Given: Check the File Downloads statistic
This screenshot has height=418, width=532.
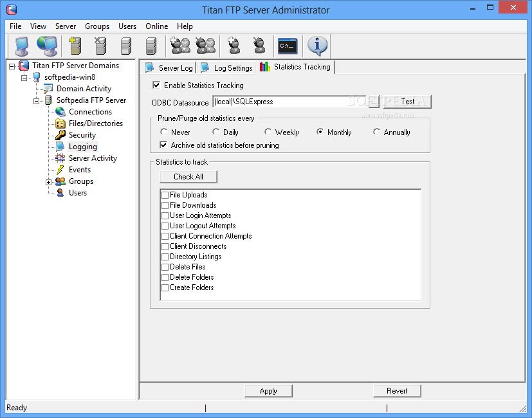Looking at the screenshot, I should click(x=165, y=205).
